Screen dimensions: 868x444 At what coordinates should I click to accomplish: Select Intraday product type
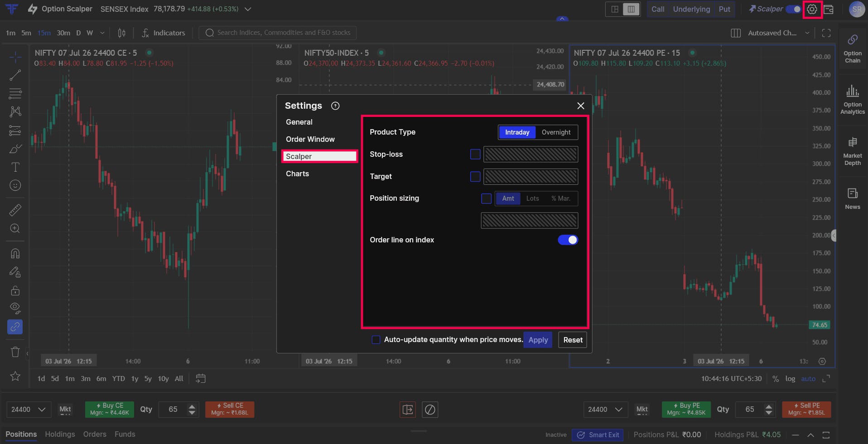(x=517, y=132)
